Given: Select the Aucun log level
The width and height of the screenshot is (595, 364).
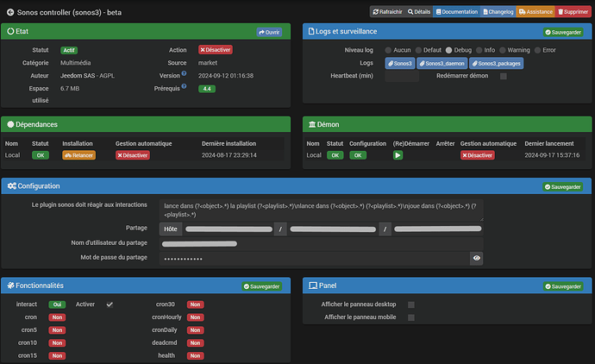Looking at the screenshot, I should click(x=388, y=50).
